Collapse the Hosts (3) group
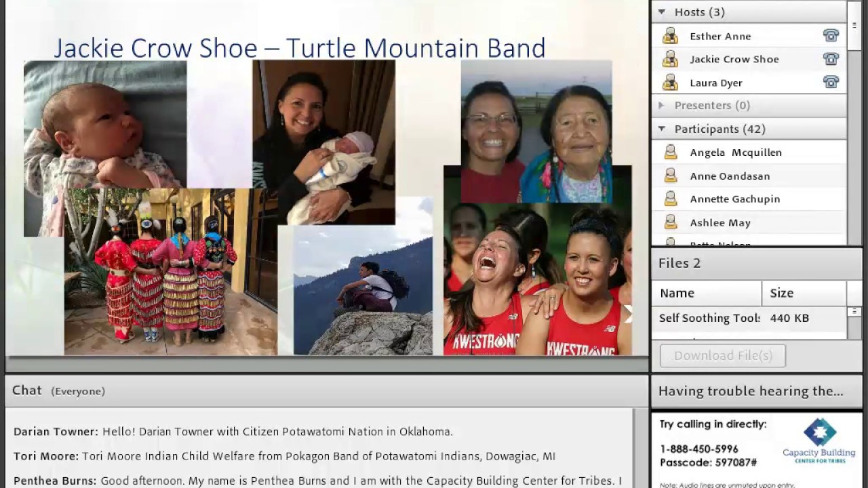 pos(661,12)
